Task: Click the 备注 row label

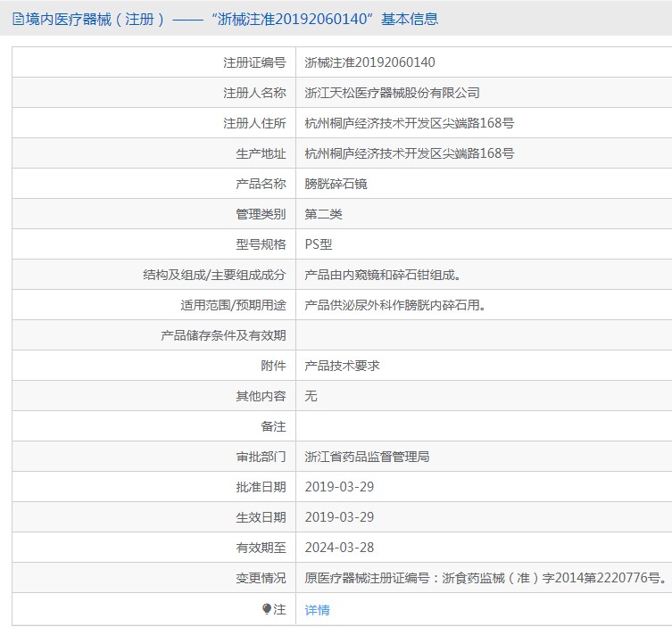Action: (x=273, y=426)
